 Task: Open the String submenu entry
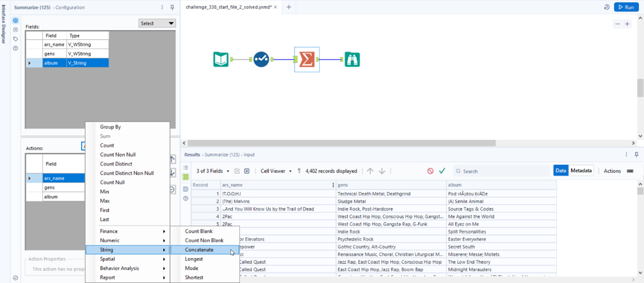128,250
